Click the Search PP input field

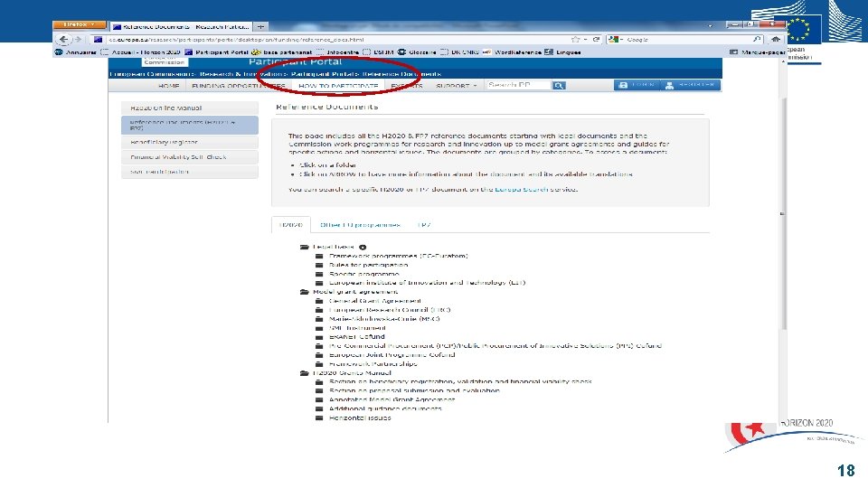pos(518,85)
